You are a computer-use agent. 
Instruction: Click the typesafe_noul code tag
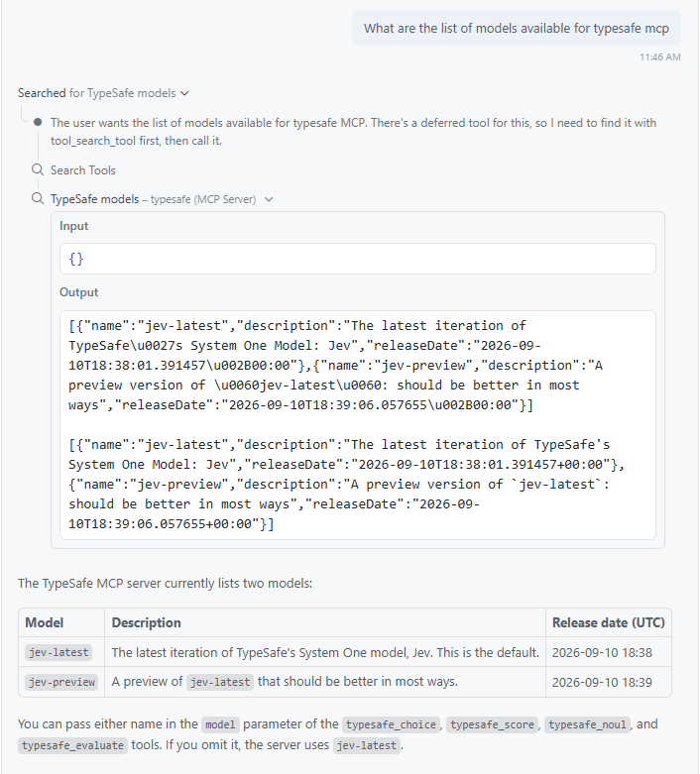587,724
